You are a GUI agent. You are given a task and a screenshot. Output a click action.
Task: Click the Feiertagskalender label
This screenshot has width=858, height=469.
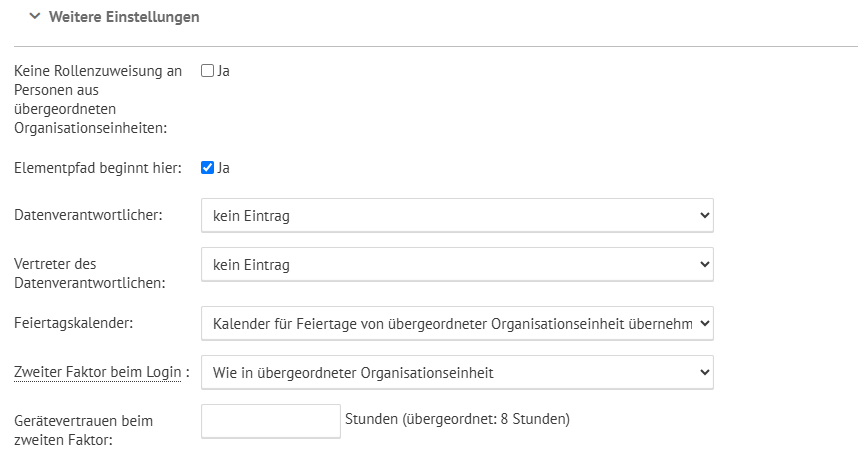point(74,323)
